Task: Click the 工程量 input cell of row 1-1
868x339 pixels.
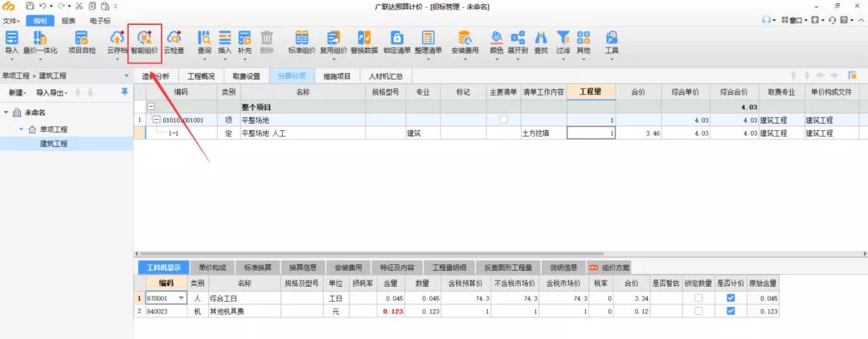Action: [x=591, y=133]
